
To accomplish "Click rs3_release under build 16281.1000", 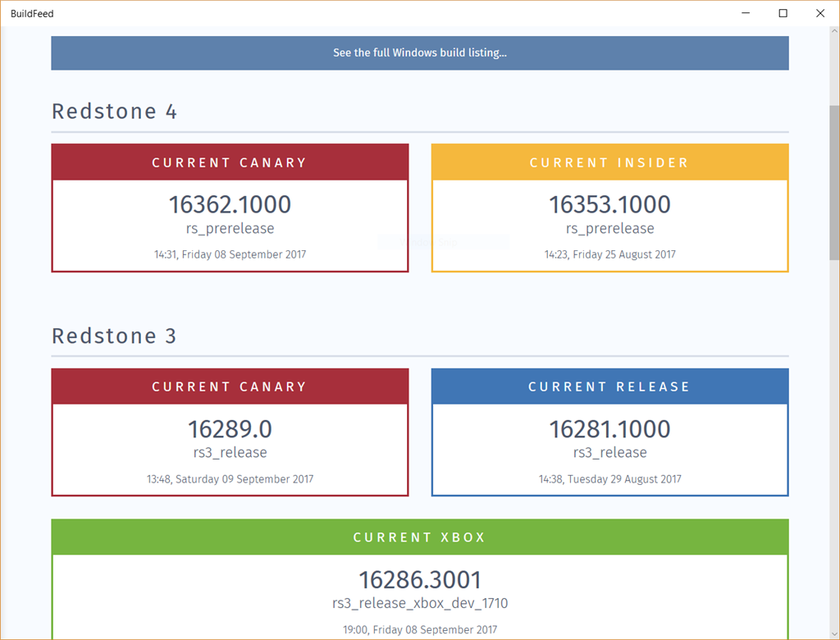I will click(x=609, y=452).
